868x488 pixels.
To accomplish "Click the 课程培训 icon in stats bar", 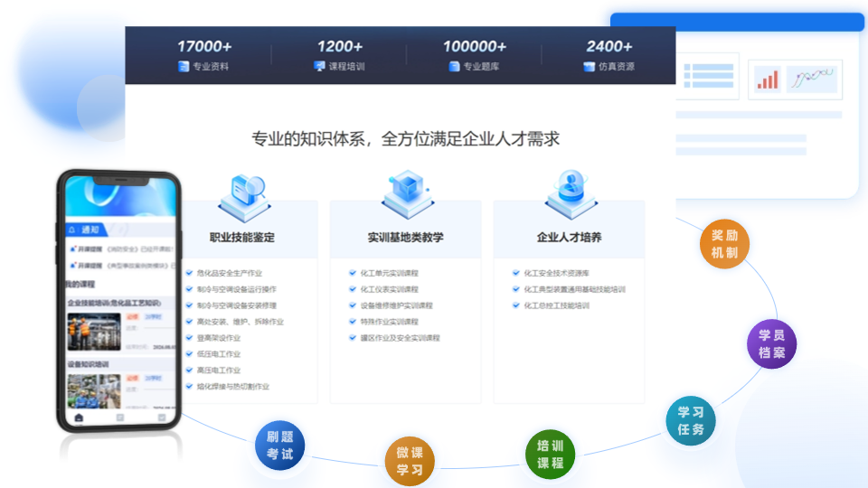I will tap(319, 67).
